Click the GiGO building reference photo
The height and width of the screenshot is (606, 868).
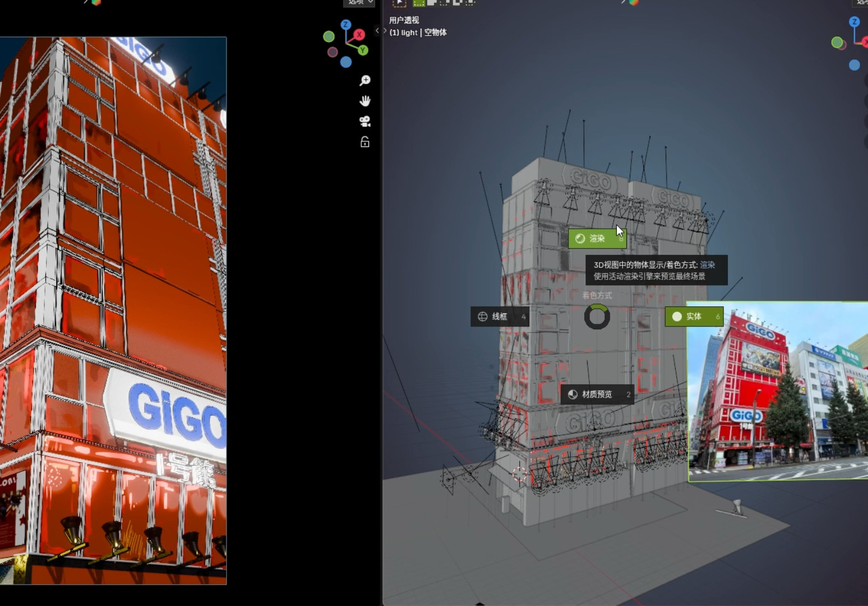click(x=778, y=392)
